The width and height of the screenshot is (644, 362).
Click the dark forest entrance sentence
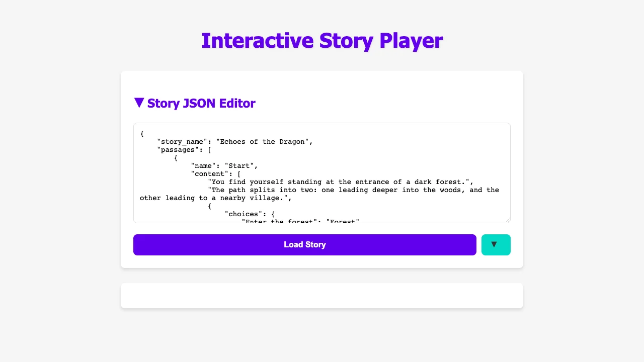pos(341,182)
